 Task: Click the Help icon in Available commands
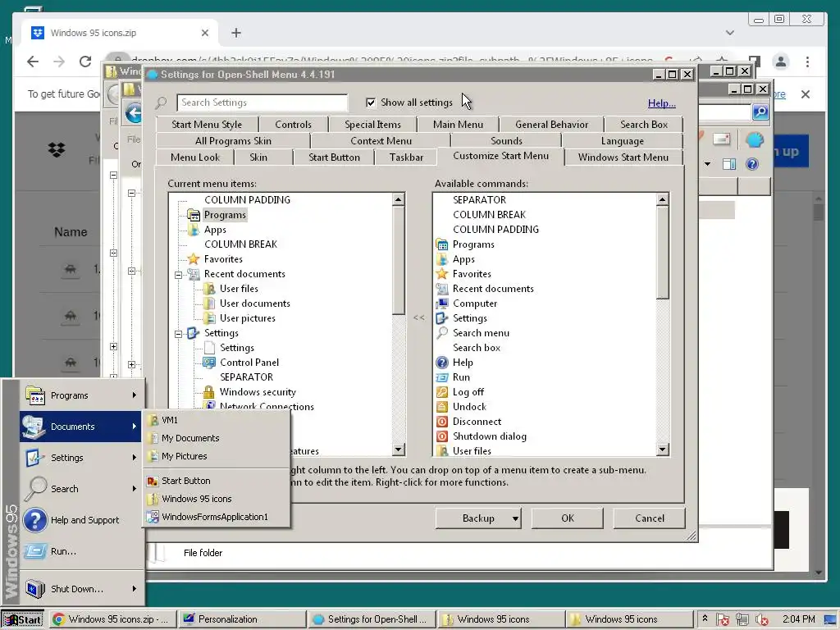point(442,363)
